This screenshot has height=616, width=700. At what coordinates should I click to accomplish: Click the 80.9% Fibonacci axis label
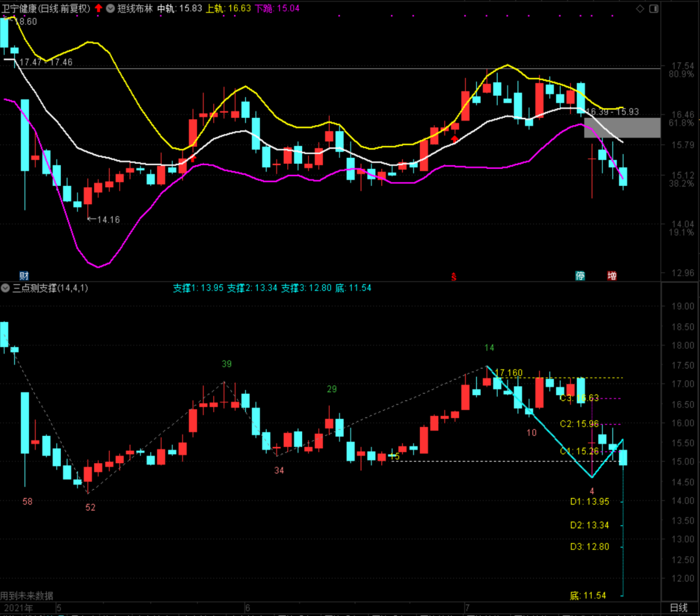tap(681, 74)
